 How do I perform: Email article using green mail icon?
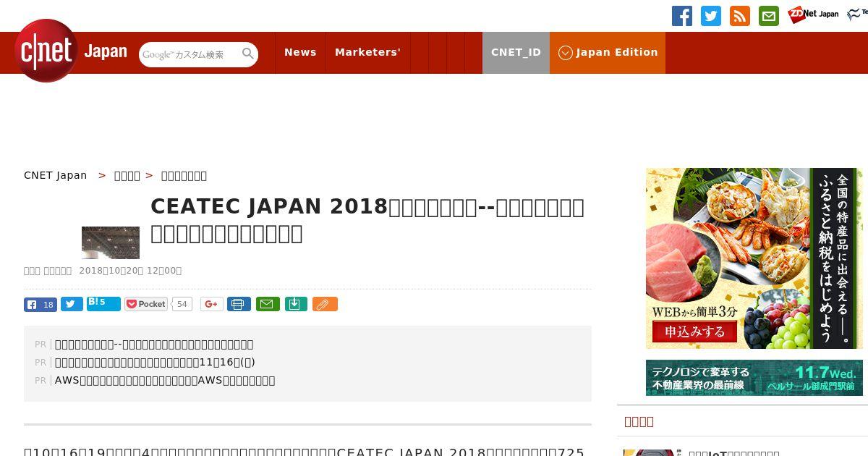pos(268,304)
